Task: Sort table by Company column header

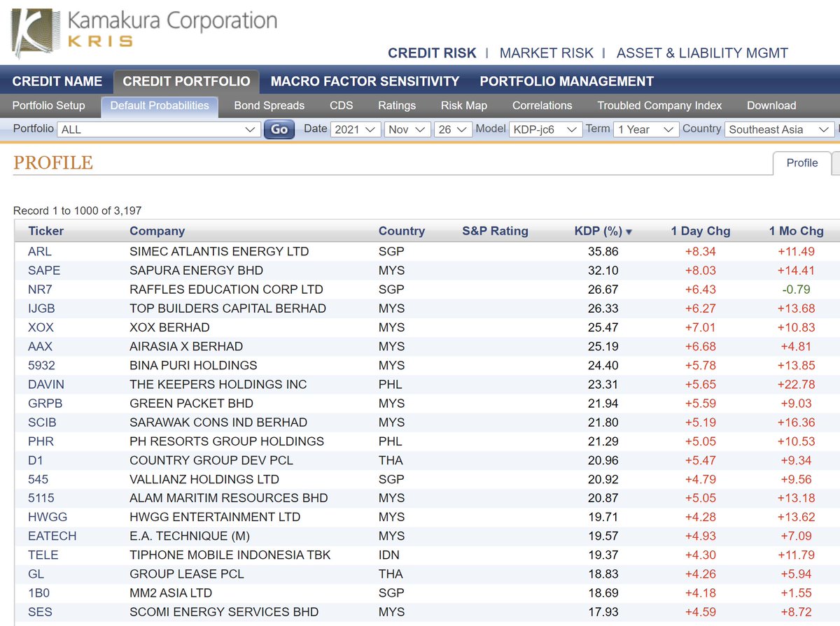Action: click(157, 231)
